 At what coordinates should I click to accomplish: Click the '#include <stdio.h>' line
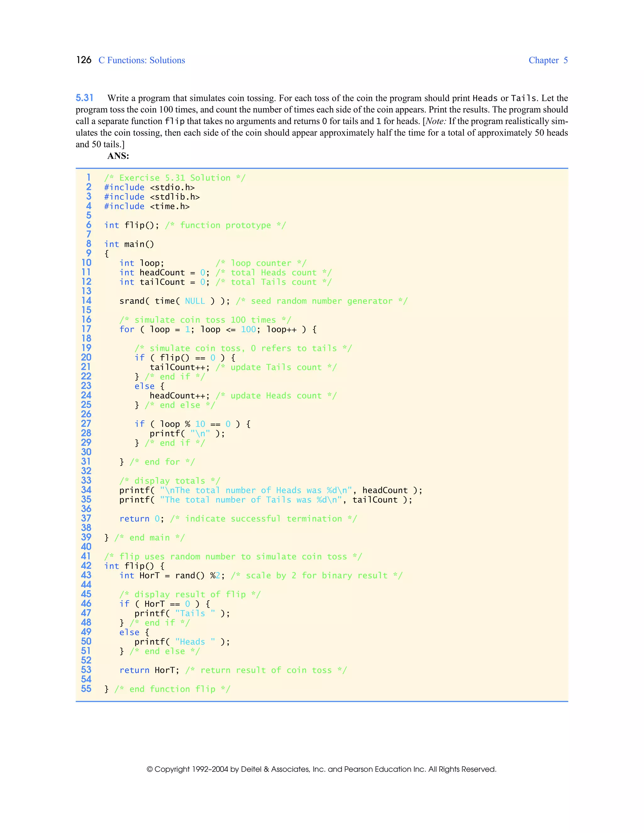(x=150, y=188)
